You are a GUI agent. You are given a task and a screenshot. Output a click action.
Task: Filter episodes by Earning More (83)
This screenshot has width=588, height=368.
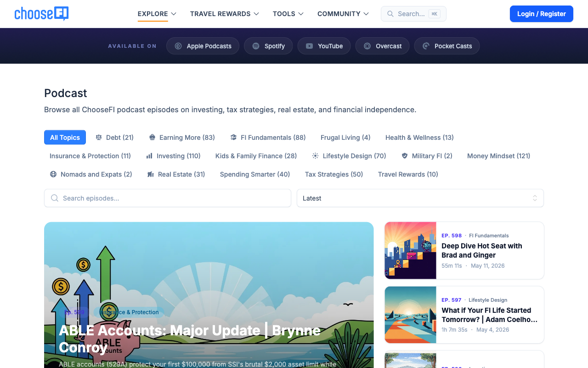point(182,138)
